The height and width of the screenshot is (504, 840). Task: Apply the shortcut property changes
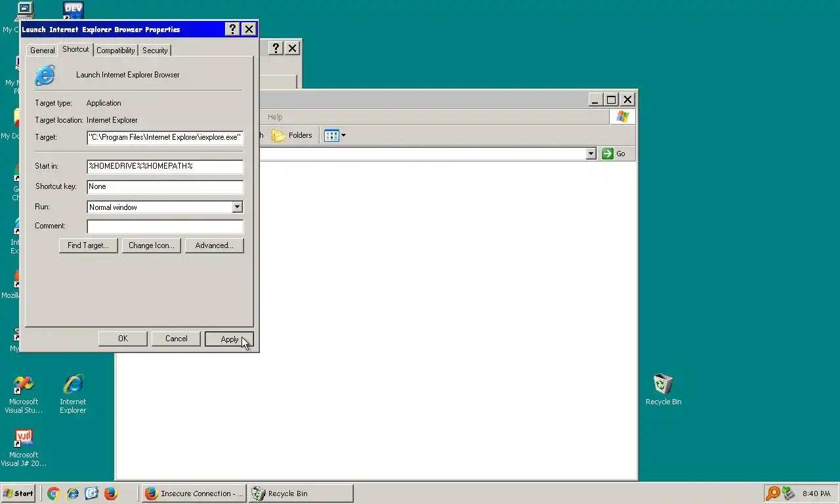pos(229,339)
